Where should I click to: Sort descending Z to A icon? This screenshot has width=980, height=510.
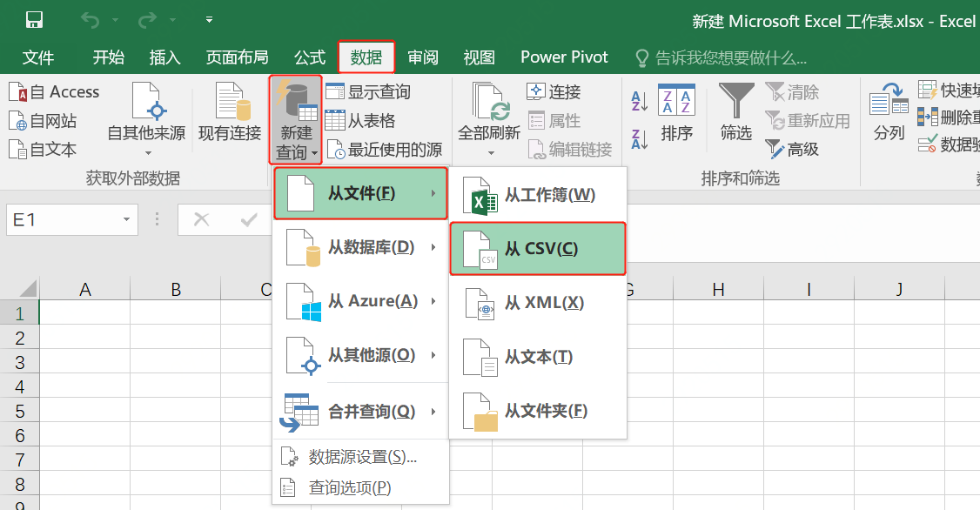[x=639, y=139]
